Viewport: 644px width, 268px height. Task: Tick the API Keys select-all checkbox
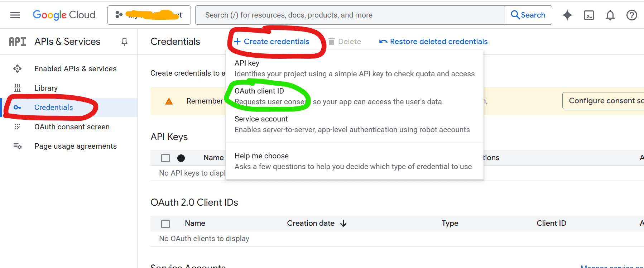click(165, 158)
